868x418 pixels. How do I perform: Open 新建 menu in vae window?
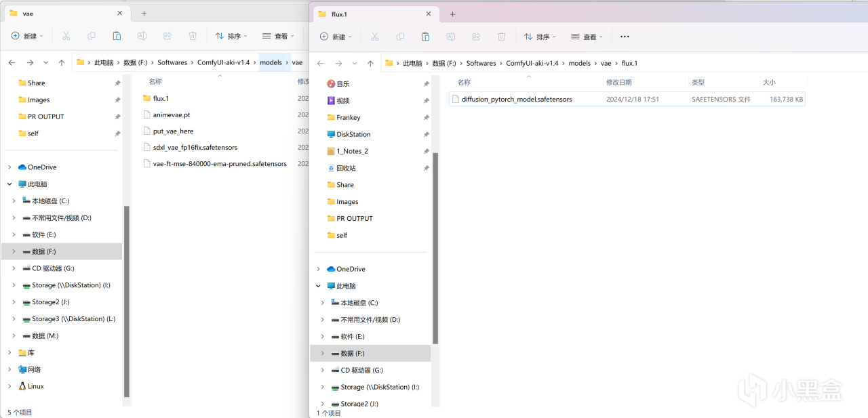pos(27,36)
